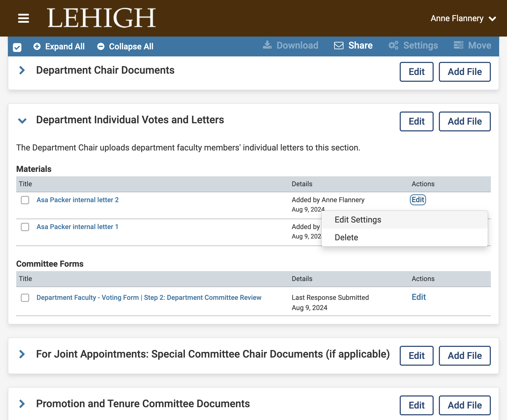Check the Asa Packer internal letter 1 box
This screenshot has width=507, height=420.
[x=25, y=227]
